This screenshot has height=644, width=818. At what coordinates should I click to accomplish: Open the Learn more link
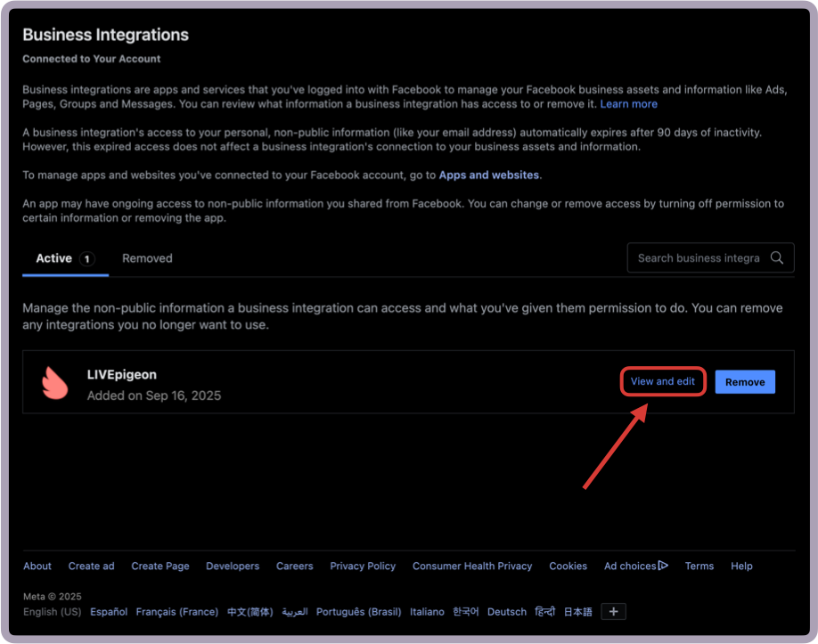click(628, 103)
